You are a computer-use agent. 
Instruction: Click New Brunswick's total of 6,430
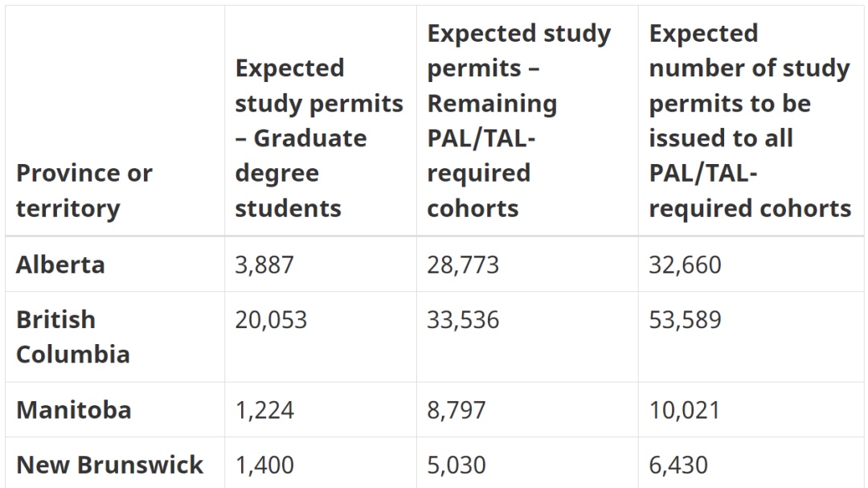pyautogui.click(x=678, y=465)
